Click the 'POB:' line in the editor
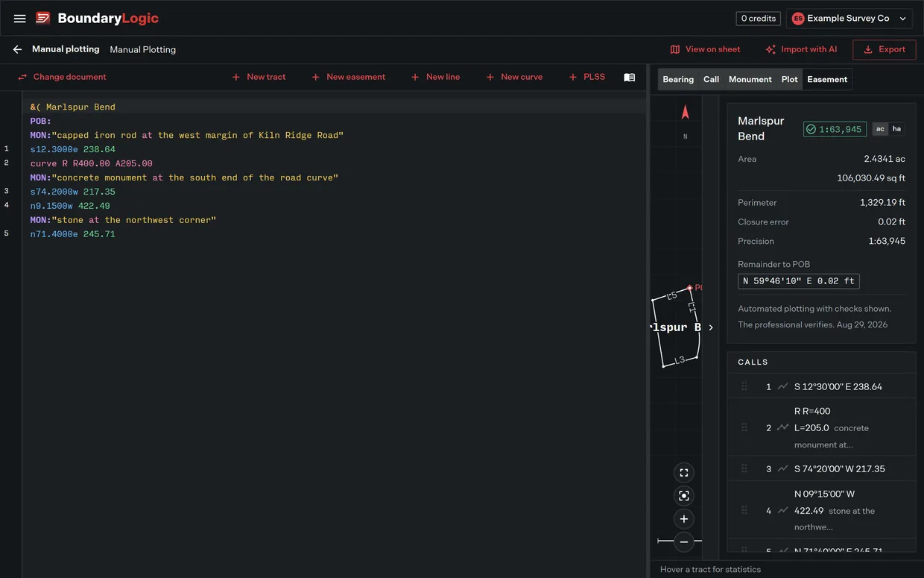Viewport: 924px width, 578px height. coord(41,121)
